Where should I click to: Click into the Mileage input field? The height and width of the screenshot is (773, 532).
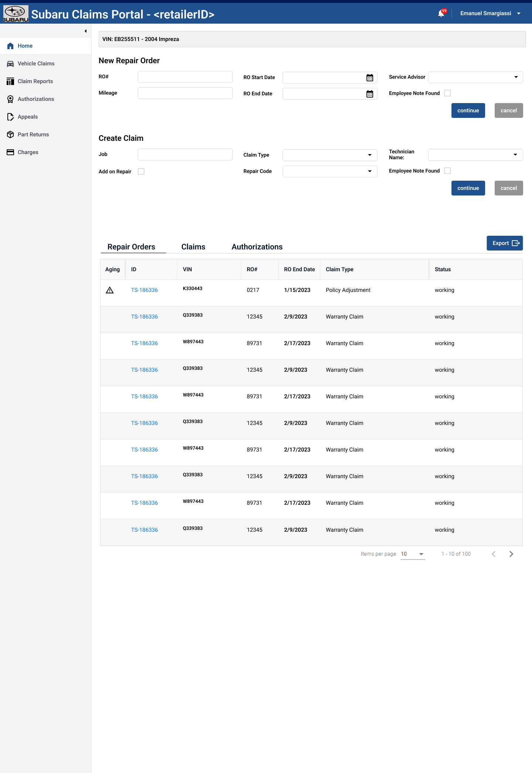pos(185,93)
